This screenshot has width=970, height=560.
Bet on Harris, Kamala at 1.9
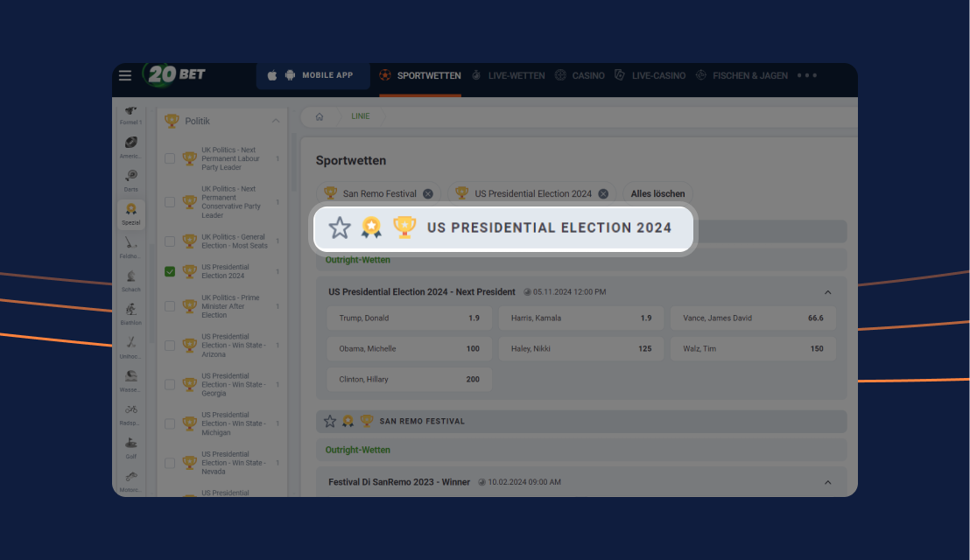(581, 318)
